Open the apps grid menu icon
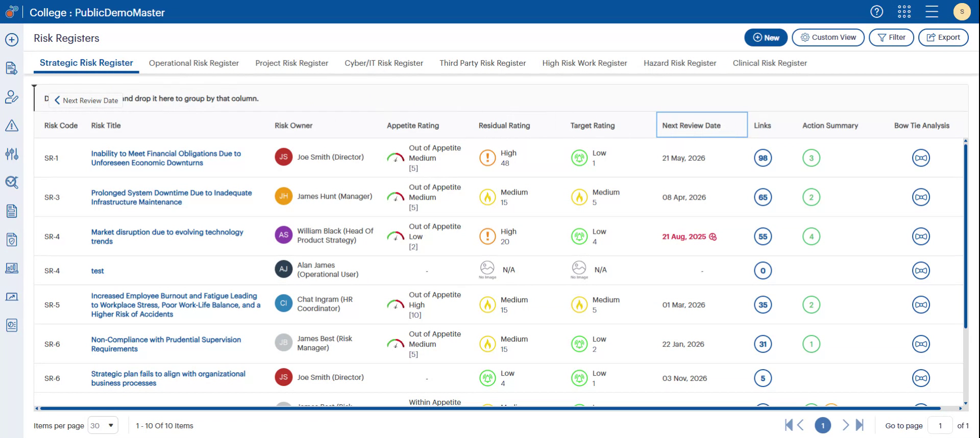 point(904,12)
